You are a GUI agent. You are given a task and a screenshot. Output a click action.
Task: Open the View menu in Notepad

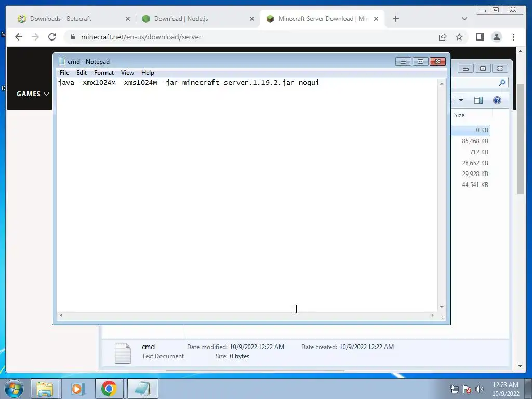click(128, 73)
